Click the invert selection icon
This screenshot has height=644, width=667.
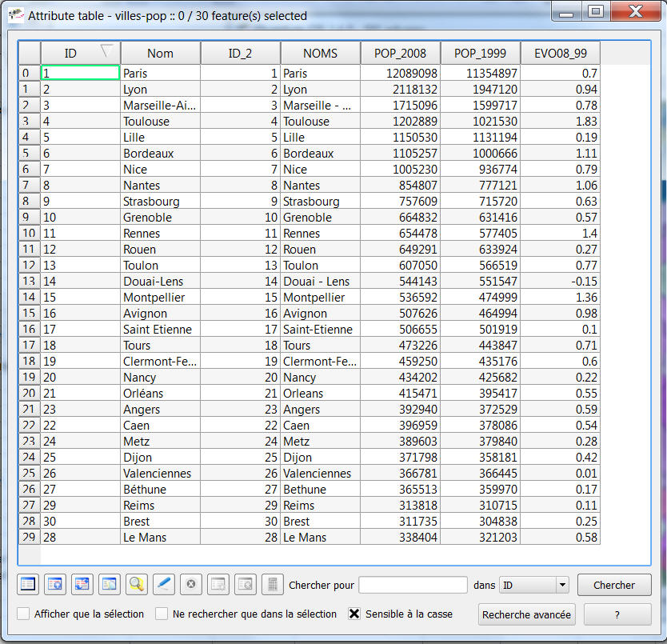point(82,584)
